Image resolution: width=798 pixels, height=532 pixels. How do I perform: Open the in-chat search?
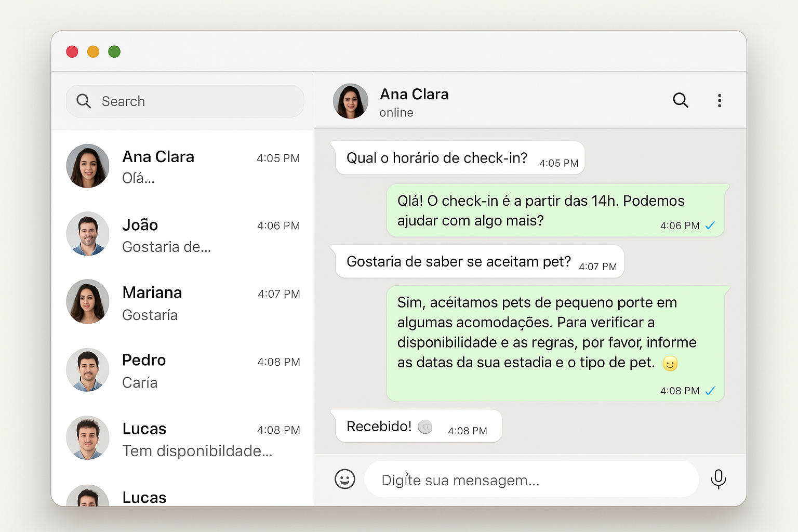click(681, 100)
